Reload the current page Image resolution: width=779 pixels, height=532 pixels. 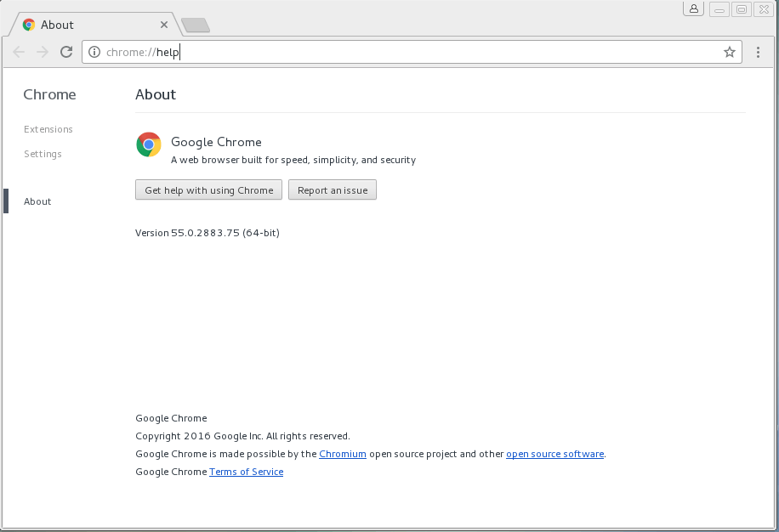[66, 52]
